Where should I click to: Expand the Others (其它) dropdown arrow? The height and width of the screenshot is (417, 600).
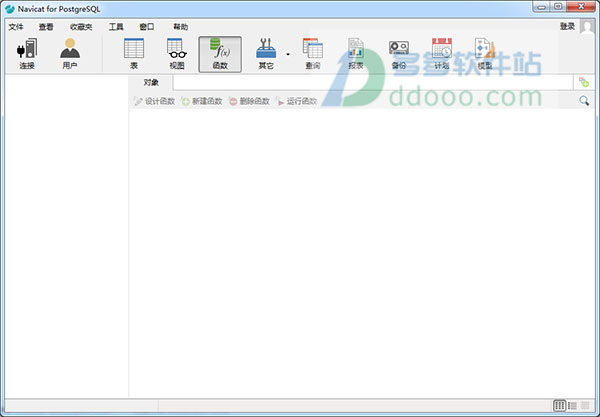(x=288, y=54)
